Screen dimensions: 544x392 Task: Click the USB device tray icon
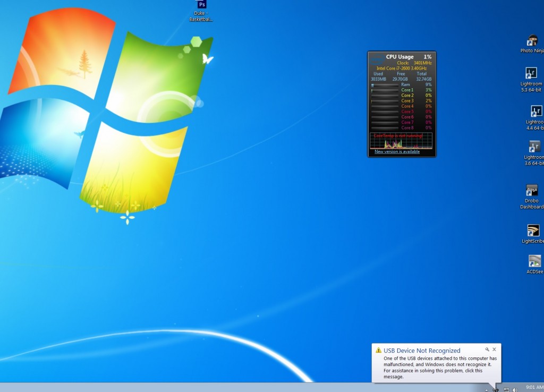pyautogui.click(x=496, y=389)
